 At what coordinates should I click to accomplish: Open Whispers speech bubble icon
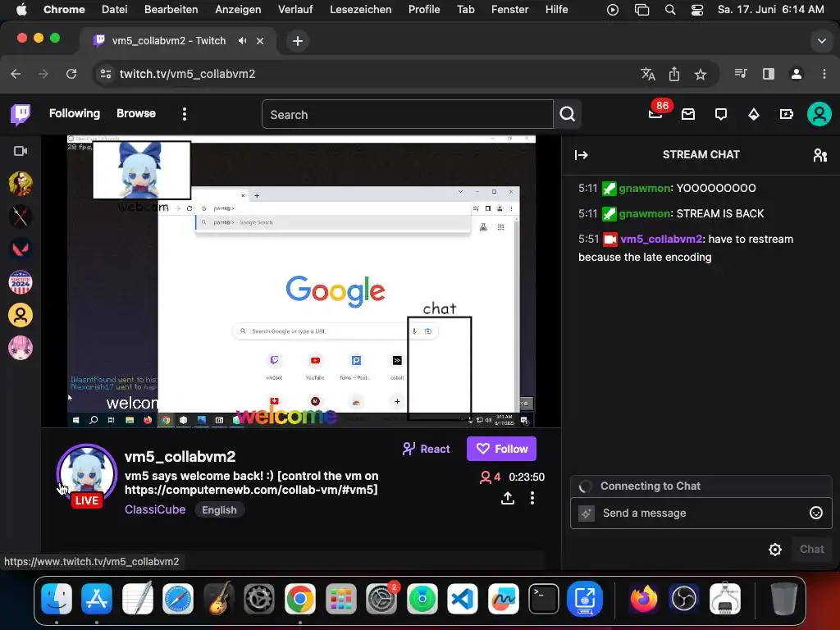(721, 114)
